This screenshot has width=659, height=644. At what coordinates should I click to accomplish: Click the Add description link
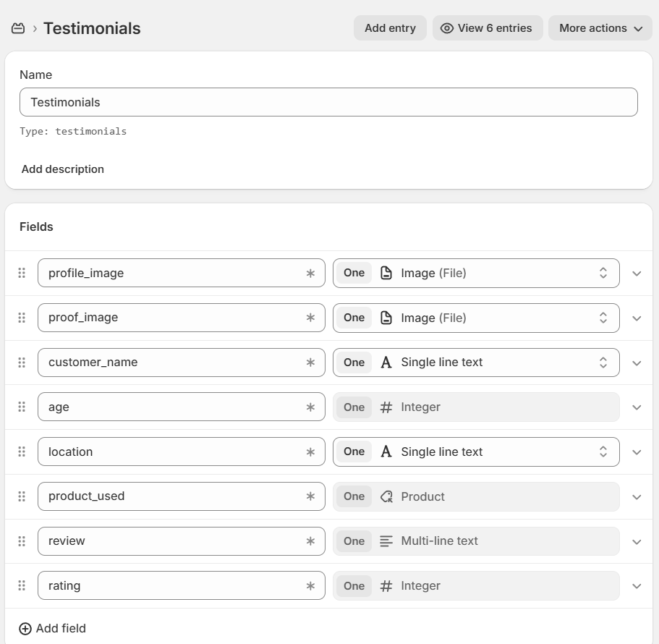tap(63, 169)
